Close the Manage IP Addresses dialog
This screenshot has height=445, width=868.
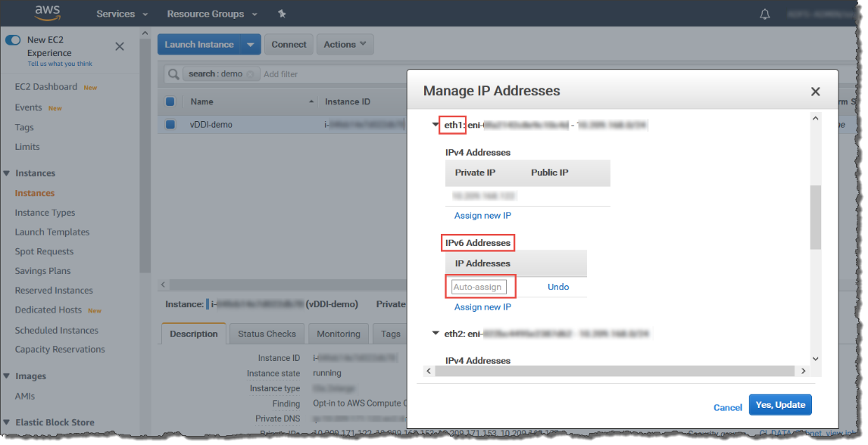tap(815, 92)
